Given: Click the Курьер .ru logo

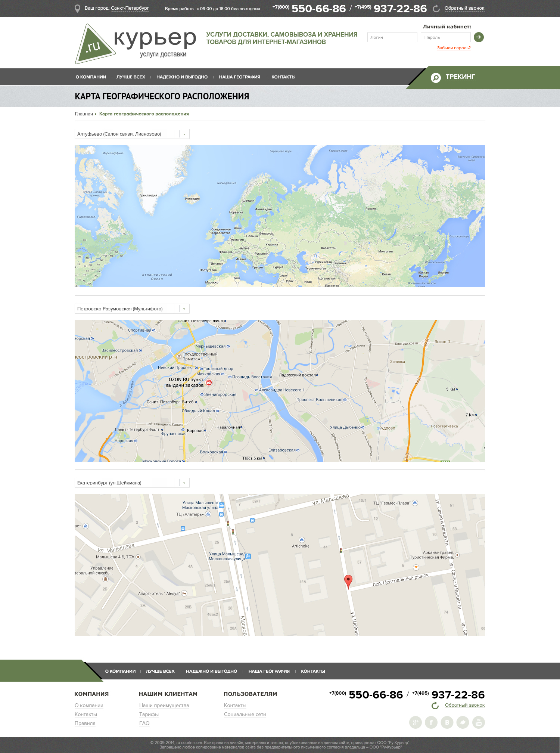Looking at the screenshot, I should coord(136,44).
